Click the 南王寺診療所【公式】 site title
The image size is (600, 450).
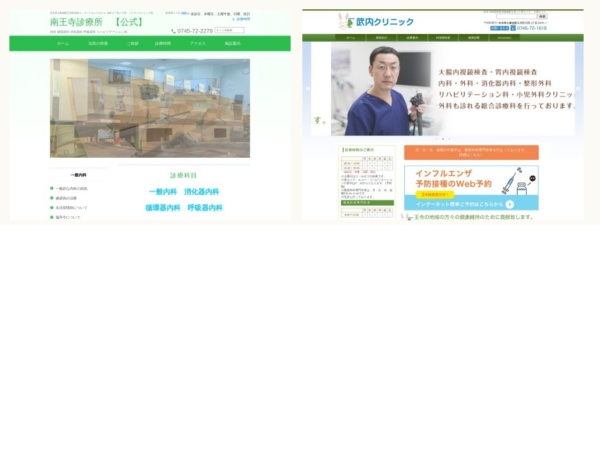coord(97,22)
